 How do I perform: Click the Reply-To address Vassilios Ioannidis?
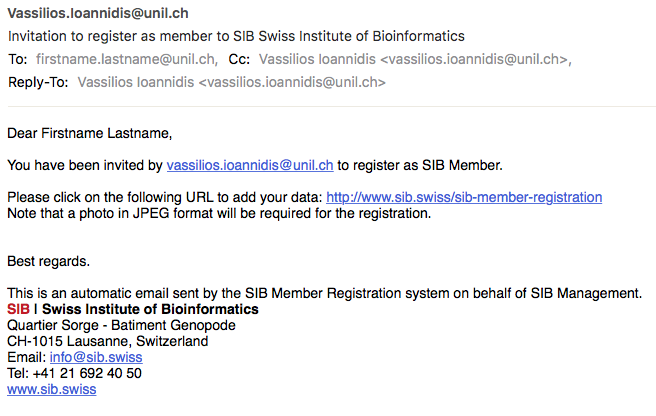pos(231,82)
